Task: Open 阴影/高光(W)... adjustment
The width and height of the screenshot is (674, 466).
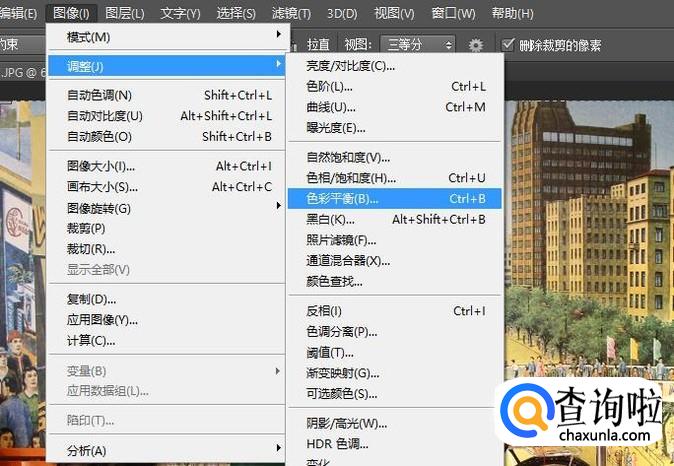Action: click(x=395, y=424)
